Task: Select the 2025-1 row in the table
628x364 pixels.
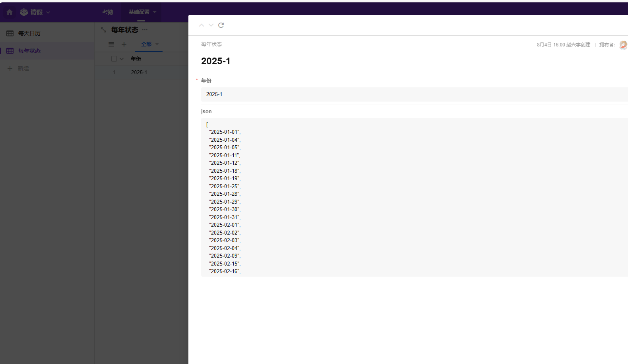Action: 139,72
